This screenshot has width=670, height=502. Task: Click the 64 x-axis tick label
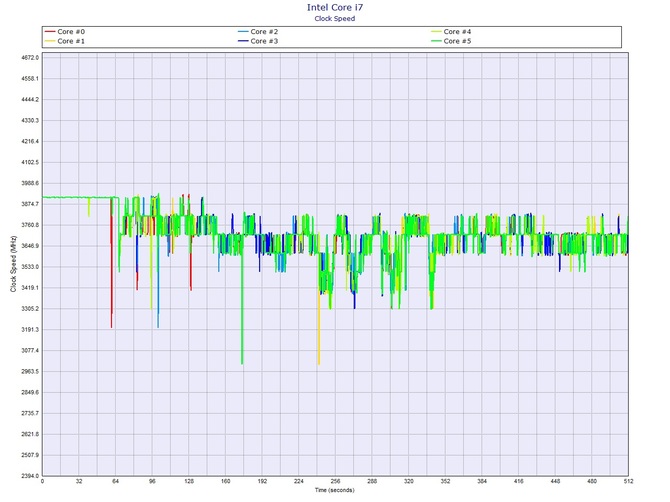coord(115,481)
